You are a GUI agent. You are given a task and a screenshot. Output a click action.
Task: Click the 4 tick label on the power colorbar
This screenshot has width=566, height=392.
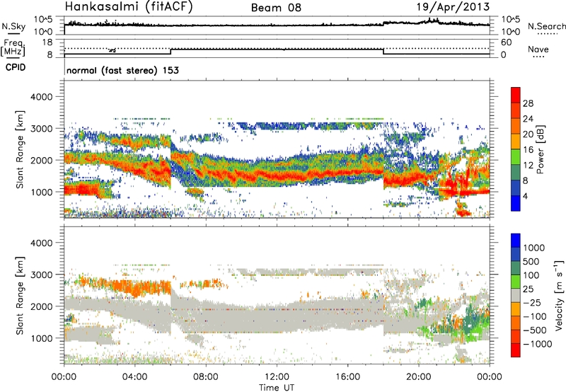525,196
